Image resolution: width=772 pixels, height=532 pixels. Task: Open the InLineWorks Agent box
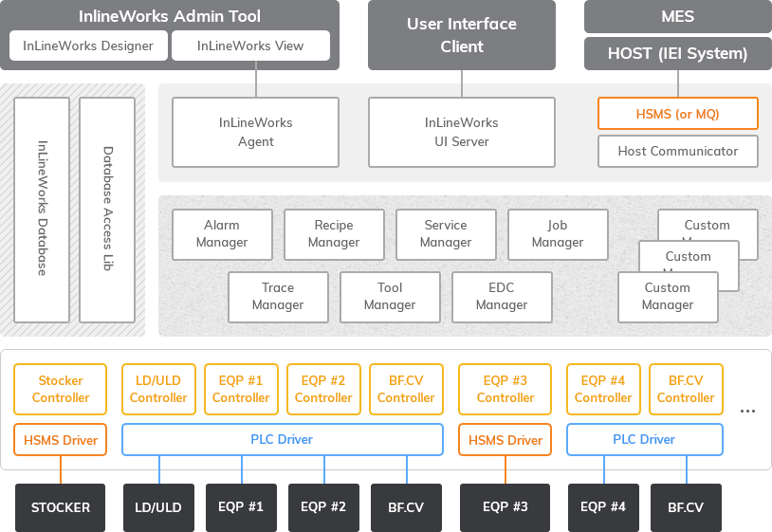pyautogui.click(x=255, y=132)
